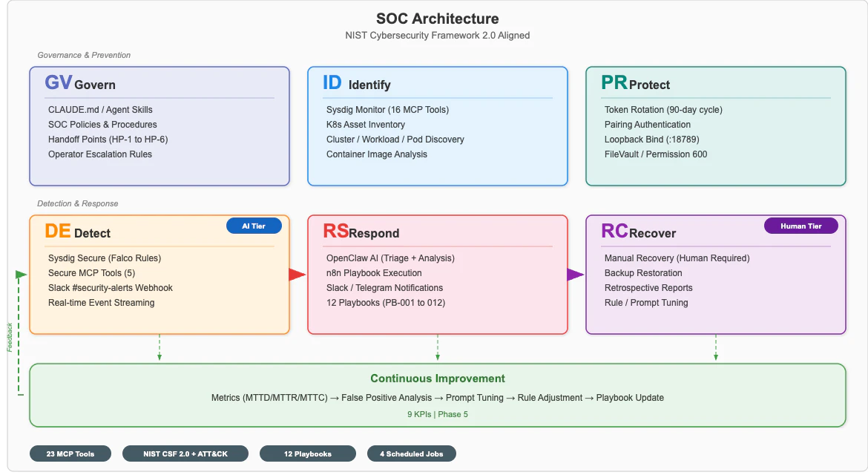868x475 pixels.
Task: Select 'Sysdig Secure (Falco Rules)' line
Action: 105,258
